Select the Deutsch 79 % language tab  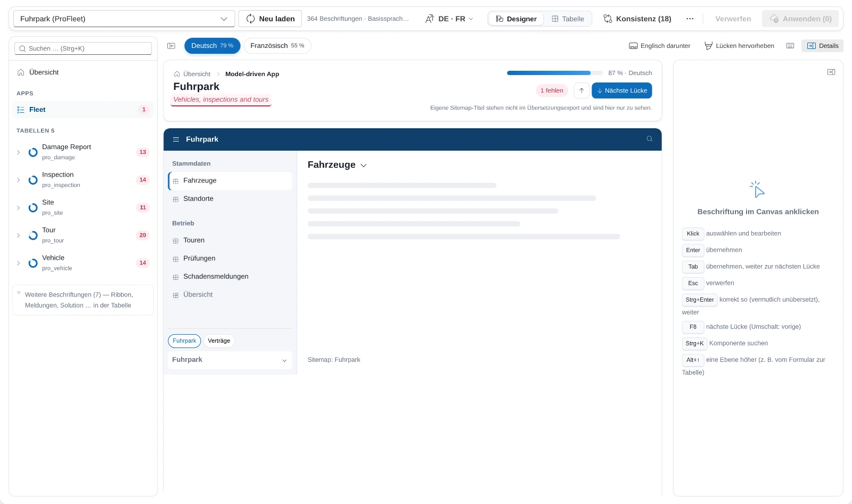click(x=212, y=46)
